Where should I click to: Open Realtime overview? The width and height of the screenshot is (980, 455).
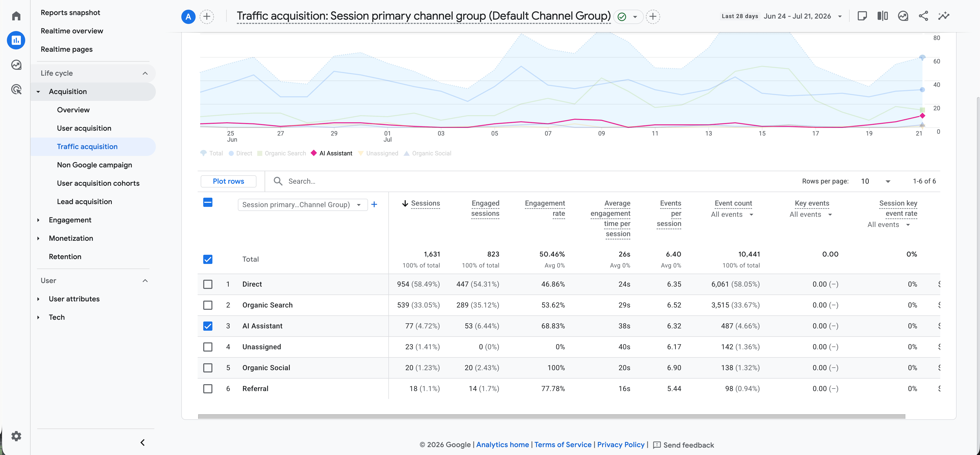[72, 31]
